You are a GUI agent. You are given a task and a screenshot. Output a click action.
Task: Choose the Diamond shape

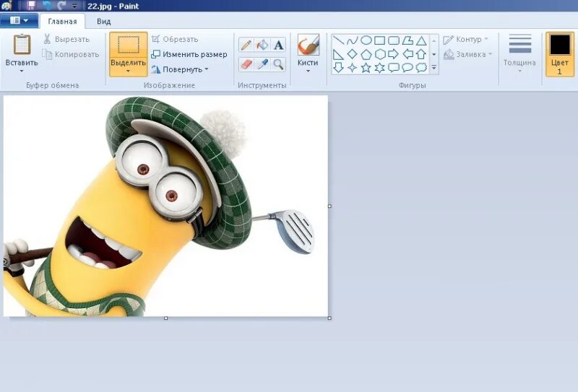(352, 54)
